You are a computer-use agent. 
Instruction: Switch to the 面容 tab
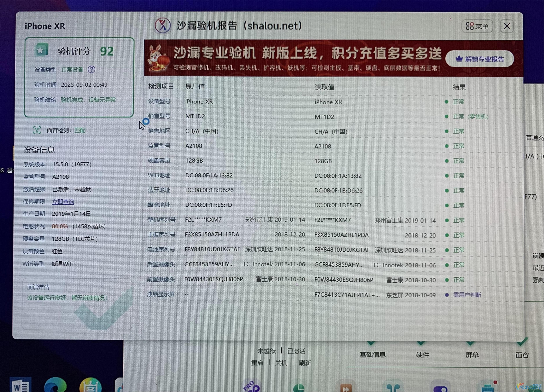coord(522,355)
